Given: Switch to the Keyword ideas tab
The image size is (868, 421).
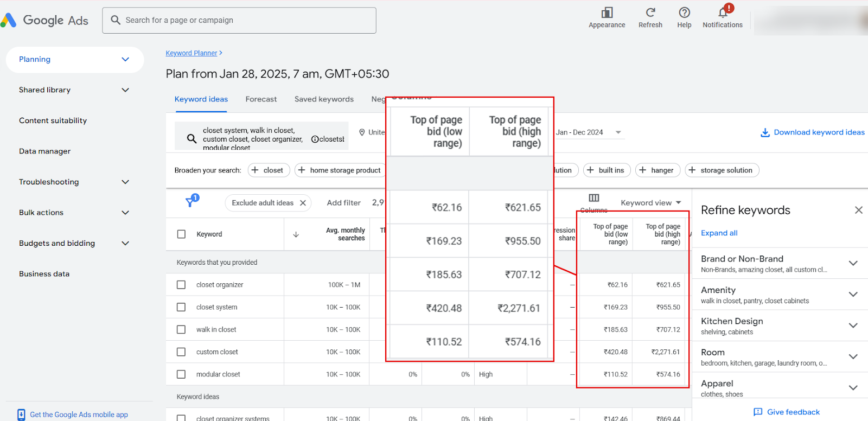Looking at the screenshot, I should [x=201, y=99].
